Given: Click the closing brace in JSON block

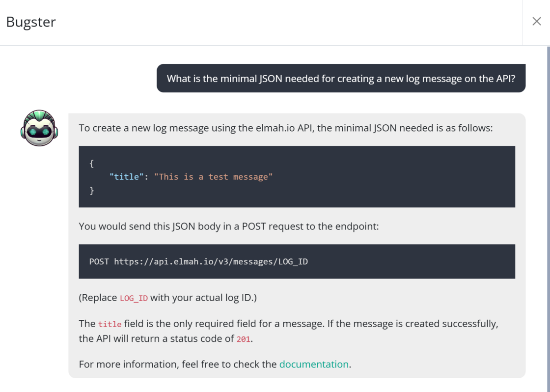Looking at the screenshot, I should click(x=91, y=191).
